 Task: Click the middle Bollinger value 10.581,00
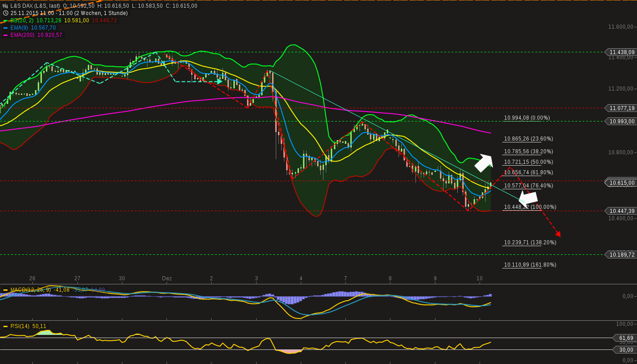77,20
